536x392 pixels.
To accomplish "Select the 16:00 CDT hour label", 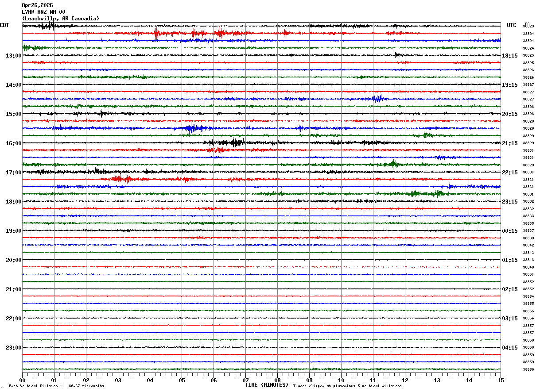I will [14, 143].
